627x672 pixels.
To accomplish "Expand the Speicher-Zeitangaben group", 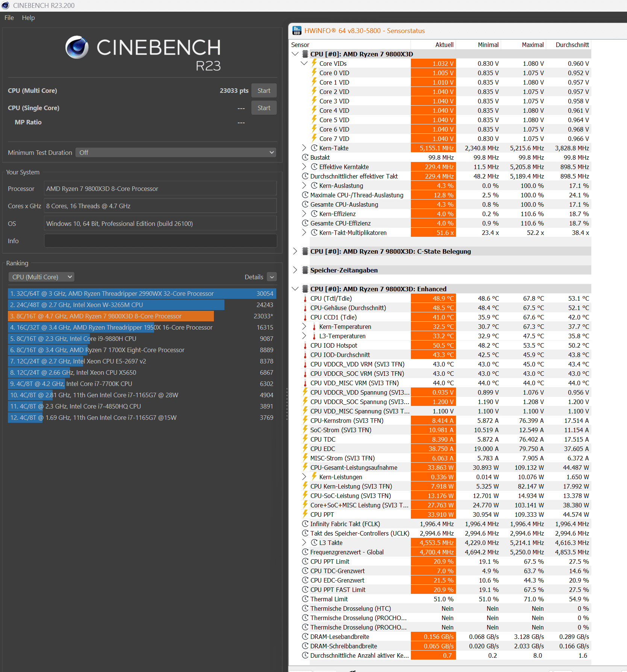I will click(x=295, y=270).
